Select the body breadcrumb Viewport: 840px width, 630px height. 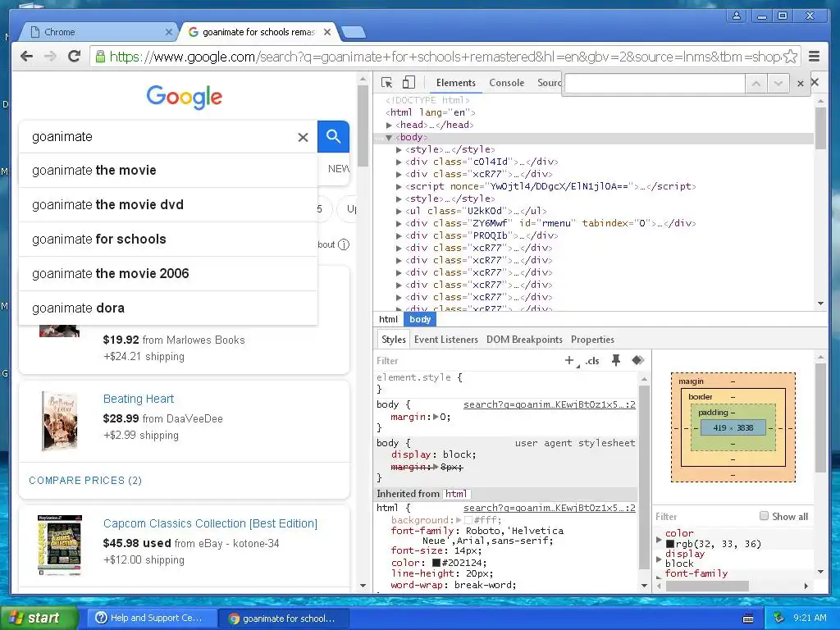pos(420,319)
